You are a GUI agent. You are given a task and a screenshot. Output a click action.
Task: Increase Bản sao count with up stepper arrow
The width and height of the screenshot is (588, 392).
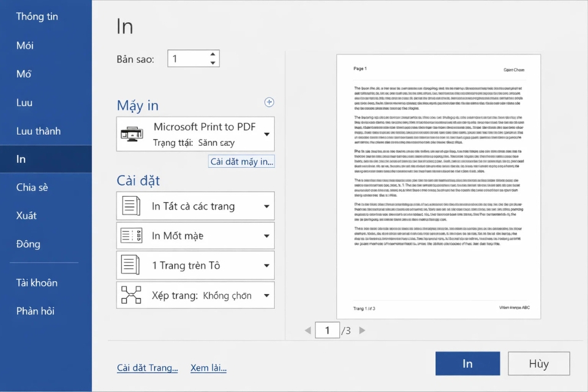[x=213, y=55]
